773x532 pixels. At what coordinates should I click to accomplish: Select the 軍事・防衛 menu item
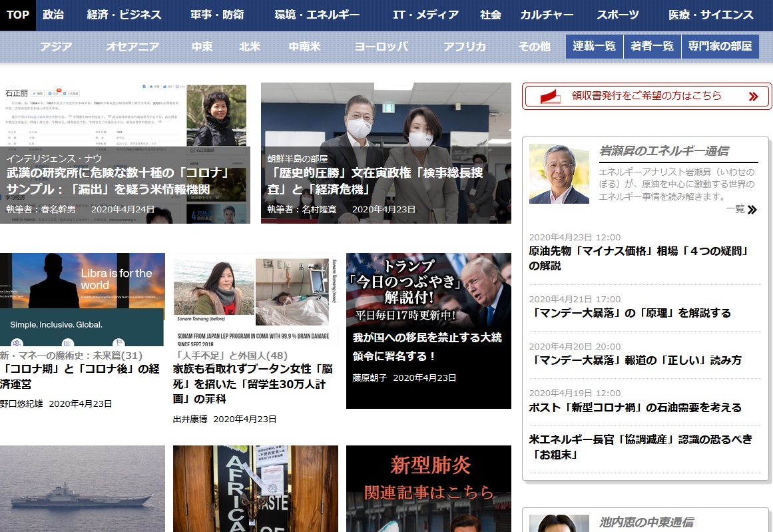(218, 15)
